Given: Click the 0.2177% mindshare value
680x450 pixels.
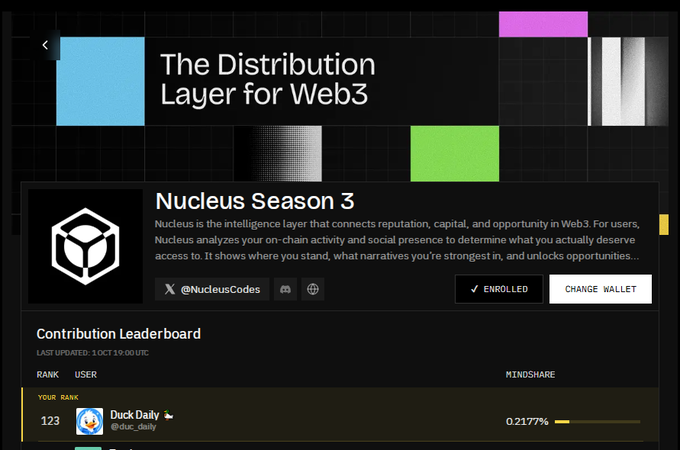Looking at the screenshot, I should click(527, 421).
